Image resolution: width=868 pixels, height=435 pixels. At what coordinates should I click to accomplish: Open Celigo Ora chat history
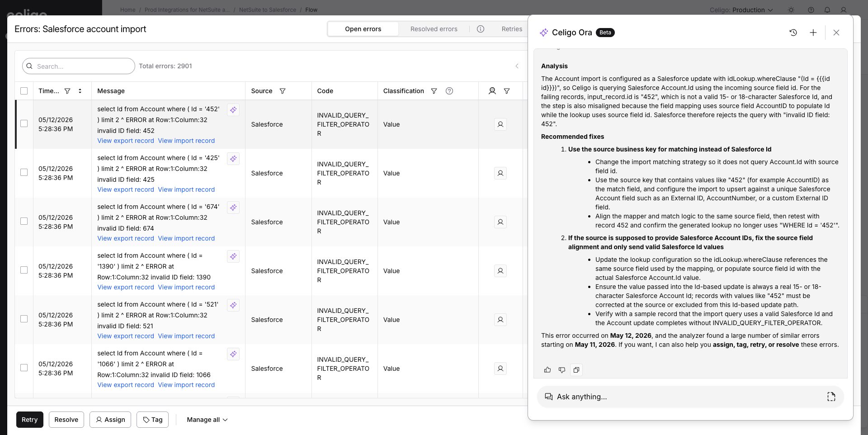point(793,33)
